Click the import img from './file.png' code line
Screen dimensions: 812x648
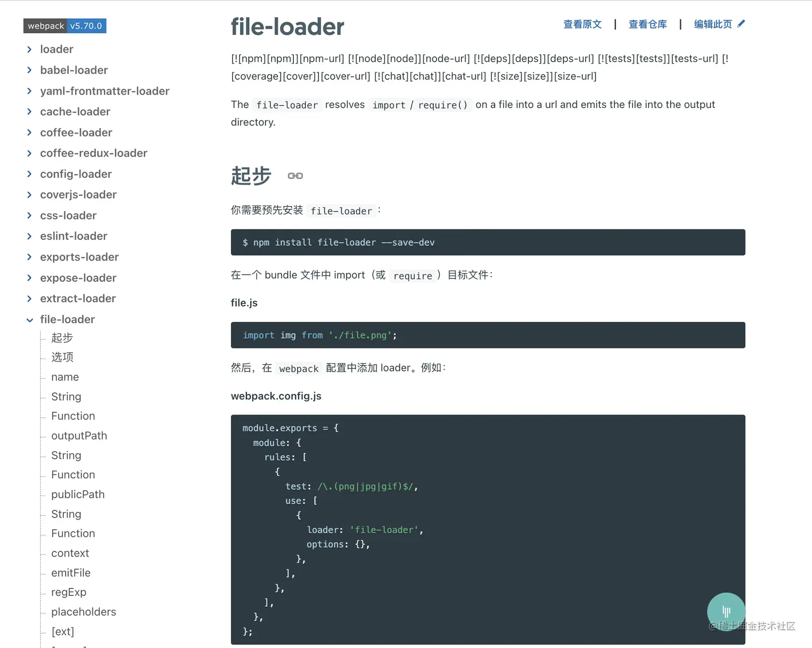point(320,335)
